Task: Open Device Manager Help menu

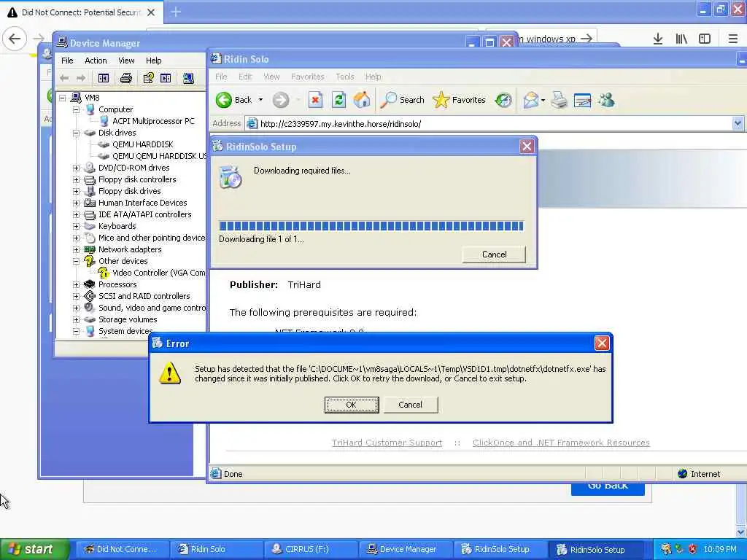Action: click(x=153, y=61)
